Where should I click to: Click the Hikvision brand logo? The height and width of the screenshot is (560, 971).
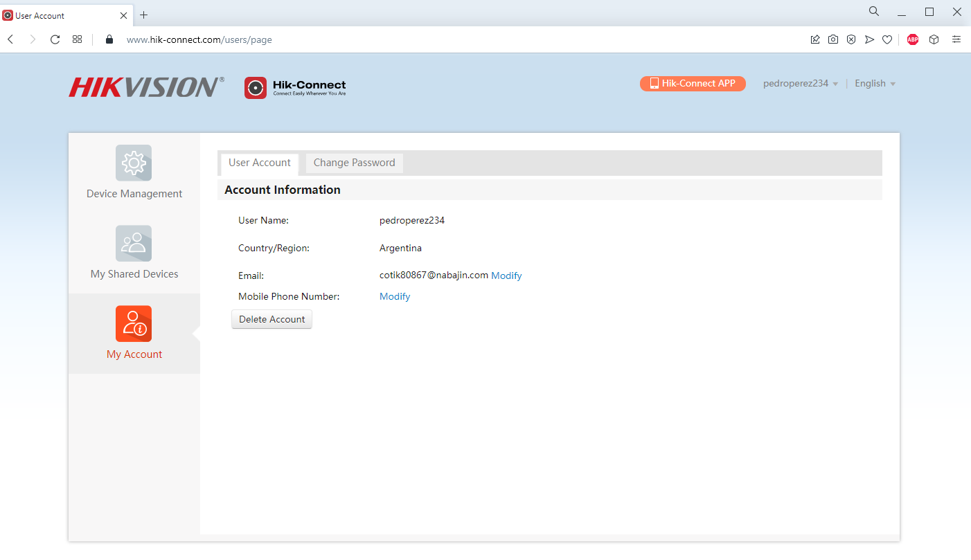(x=146, y=87)
